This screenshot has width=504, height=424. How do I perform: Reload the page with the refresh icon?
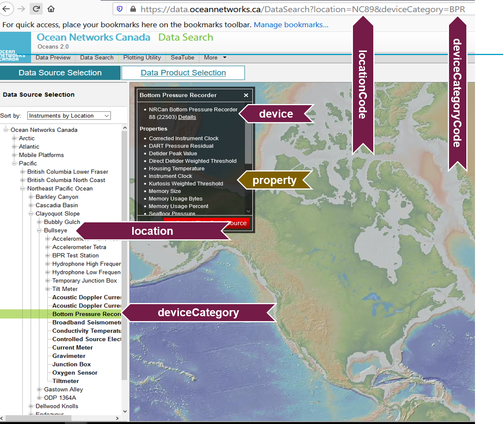[x=36, y=9]
